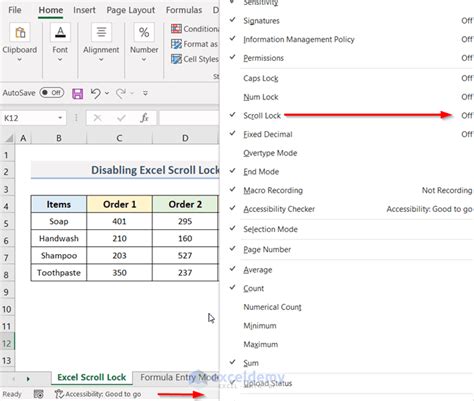Click the Conditional Formatting icon

click(176, 29)
